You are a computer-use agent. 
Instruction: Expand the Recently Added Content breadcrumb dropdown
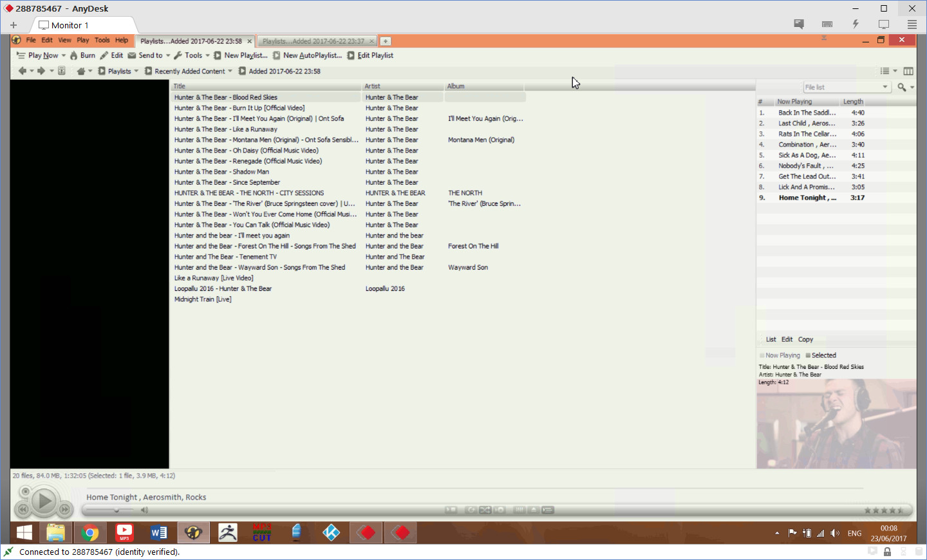230,71
